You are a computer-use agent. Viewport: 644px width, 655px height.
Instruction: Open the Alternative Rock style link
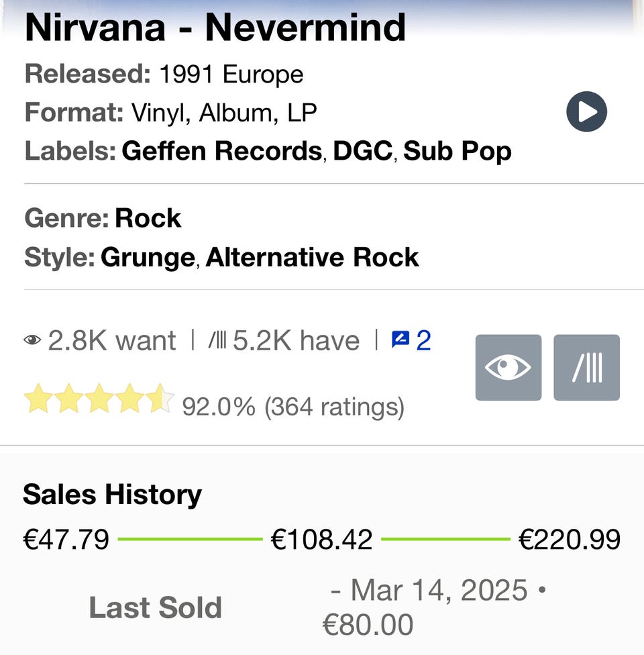[x=312, y=258]
